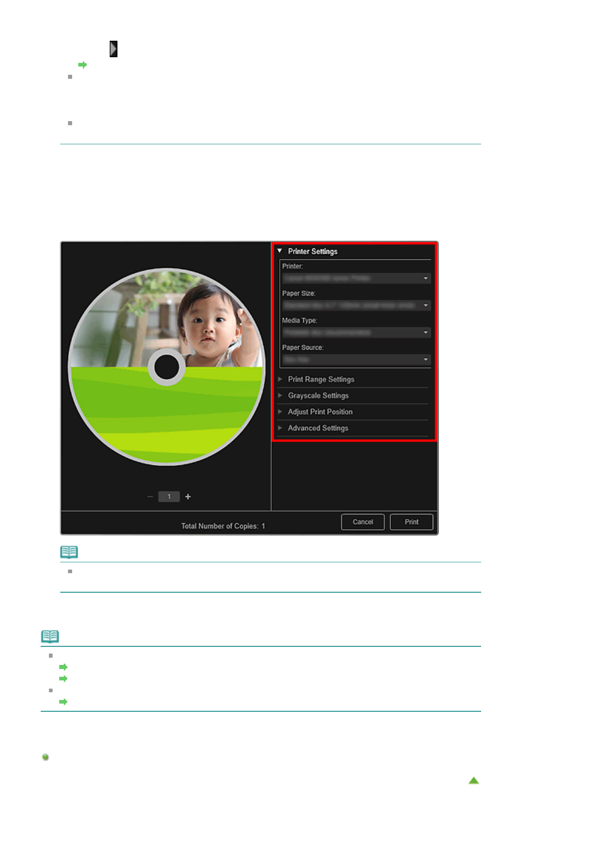Click the disc label preview image
The width and height of the screenshot is (613, 868).
(166, 366)
